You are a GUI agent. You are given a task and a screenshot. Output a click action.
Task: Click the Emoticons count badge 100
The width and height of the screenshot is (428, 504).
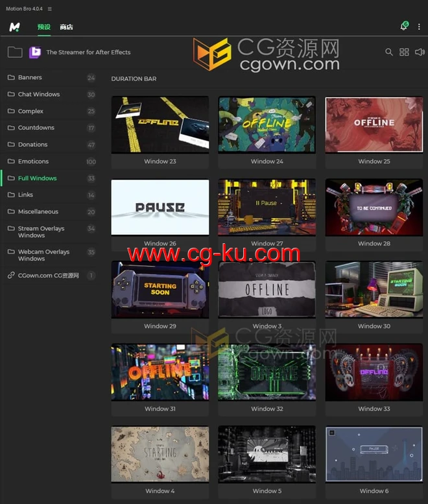click(91, 162)
